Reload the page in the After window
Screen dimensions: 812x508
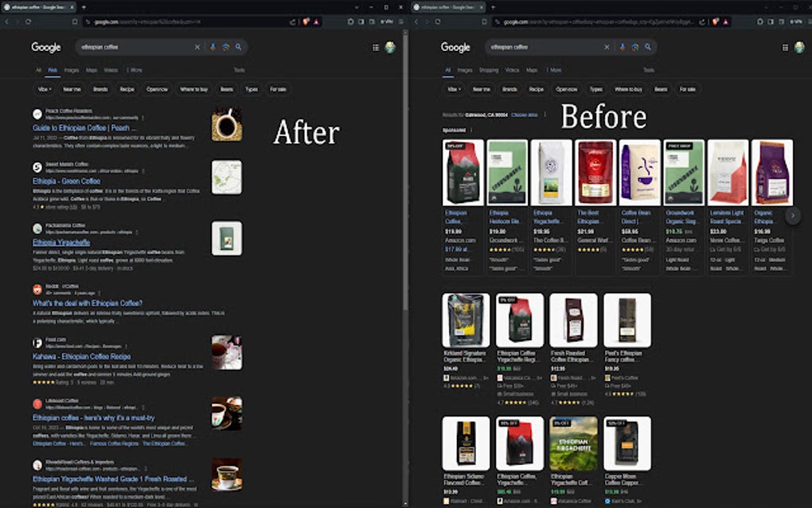[28, 21]
